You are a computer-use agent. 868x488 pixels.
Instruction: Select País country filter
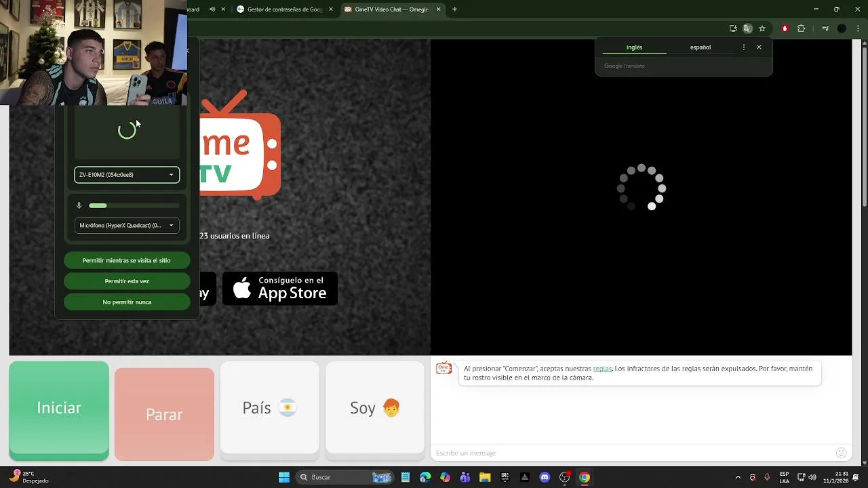coord(269,407)
